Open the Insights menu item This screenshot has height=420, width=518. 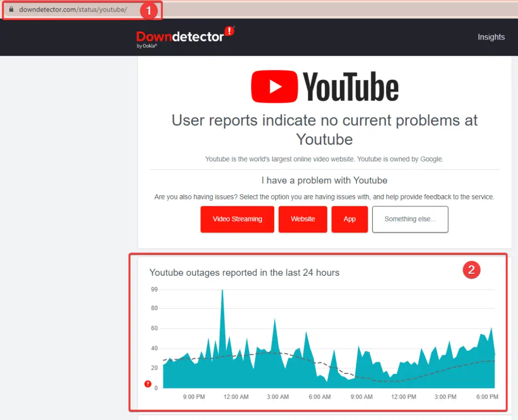click(x=491, y=37)
